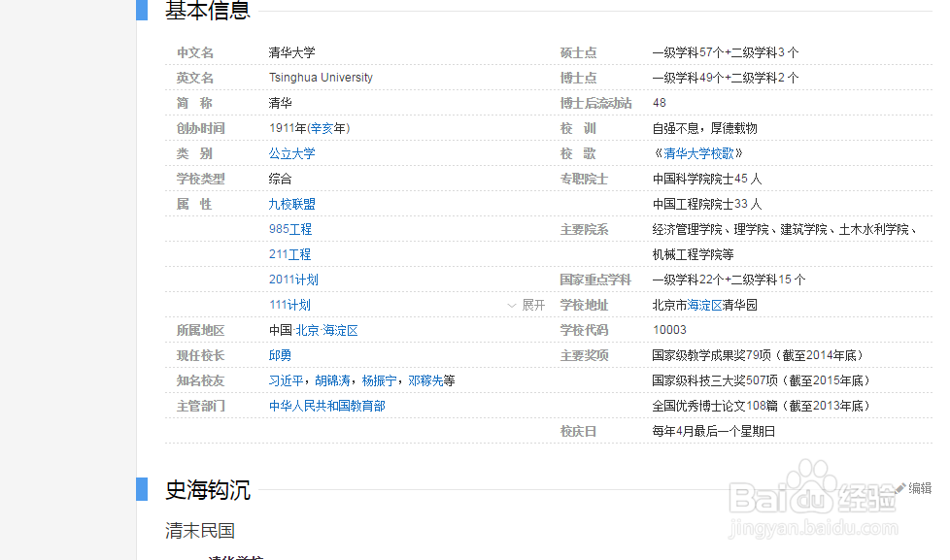This screenshot has height=560, width=950.
Task: Click the 学校代码 field label
Action: [584, 331]
